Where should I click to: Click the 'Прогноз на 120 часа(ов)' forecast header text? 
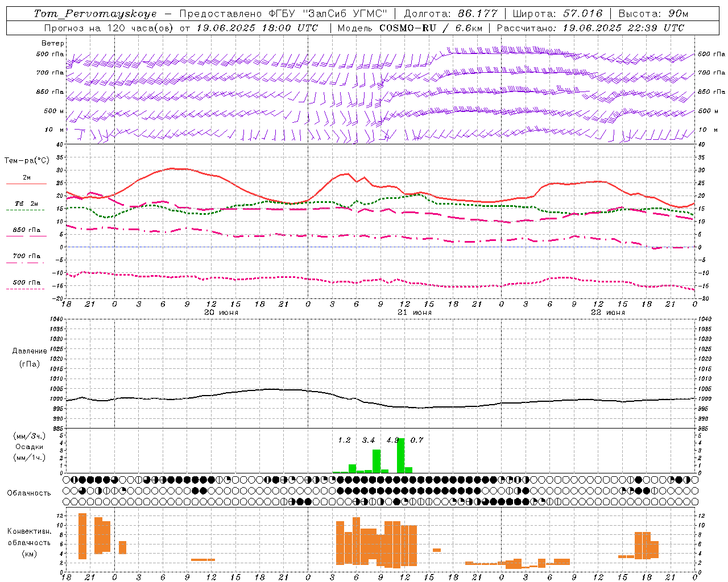pos(109,28)
